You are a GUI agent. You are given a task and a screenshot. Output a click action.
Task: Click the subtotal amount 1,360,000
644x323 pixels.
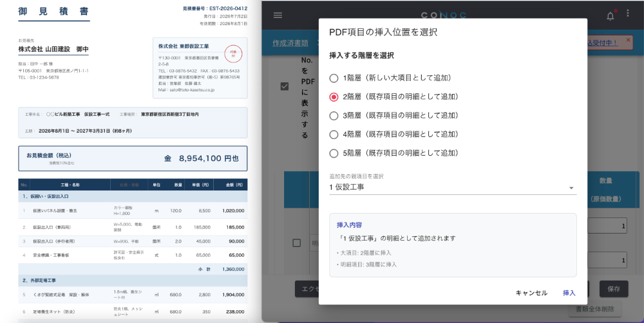233,269
